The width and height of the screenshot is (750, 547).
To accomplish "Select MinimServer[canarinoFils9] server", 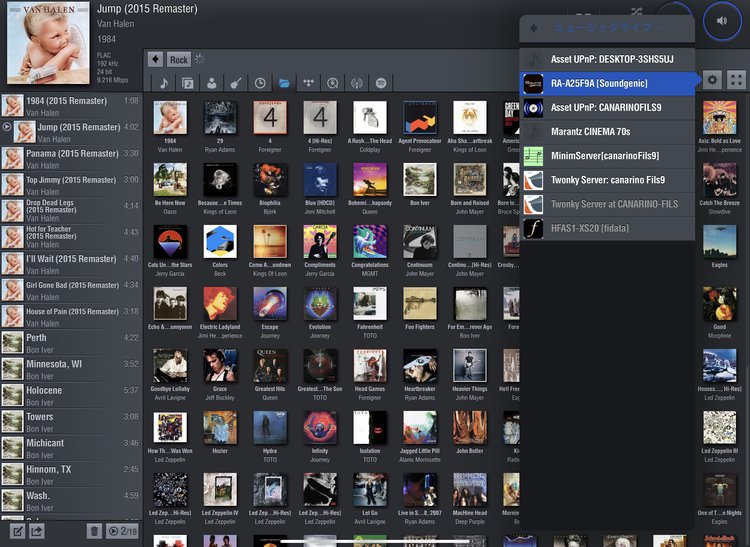I will pyautogui.click(x=607, y=156).
